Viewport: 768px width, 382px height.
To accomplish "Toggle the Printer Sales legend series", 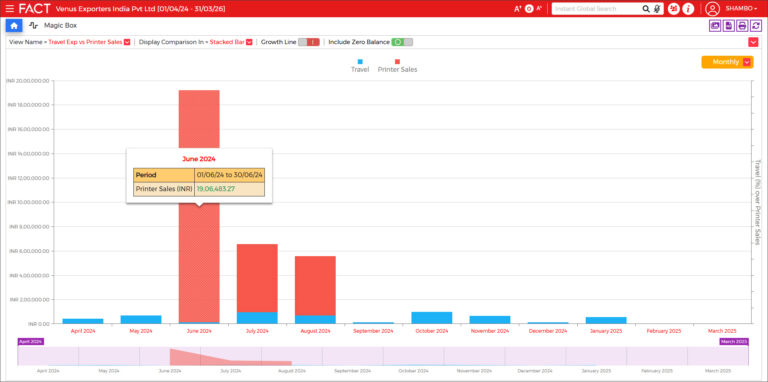I will pyautogui.click(x=397, y=66).
